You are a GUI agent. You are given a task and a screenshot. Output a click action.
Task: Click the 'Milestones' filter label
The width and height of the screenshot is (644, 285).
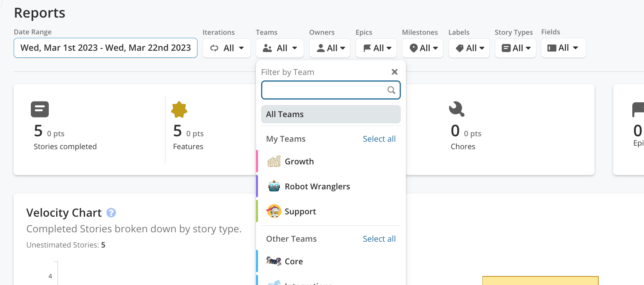coord(420,32)
